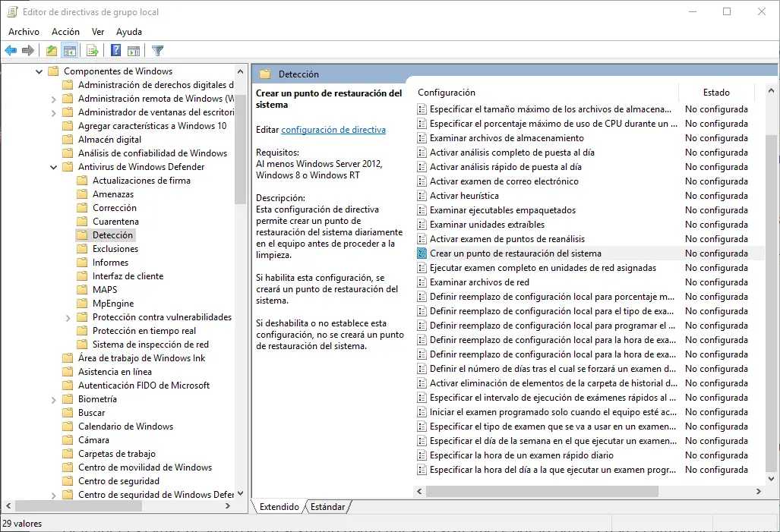
Task: Switch to the Estándar tab
Action: pos(327,507)
